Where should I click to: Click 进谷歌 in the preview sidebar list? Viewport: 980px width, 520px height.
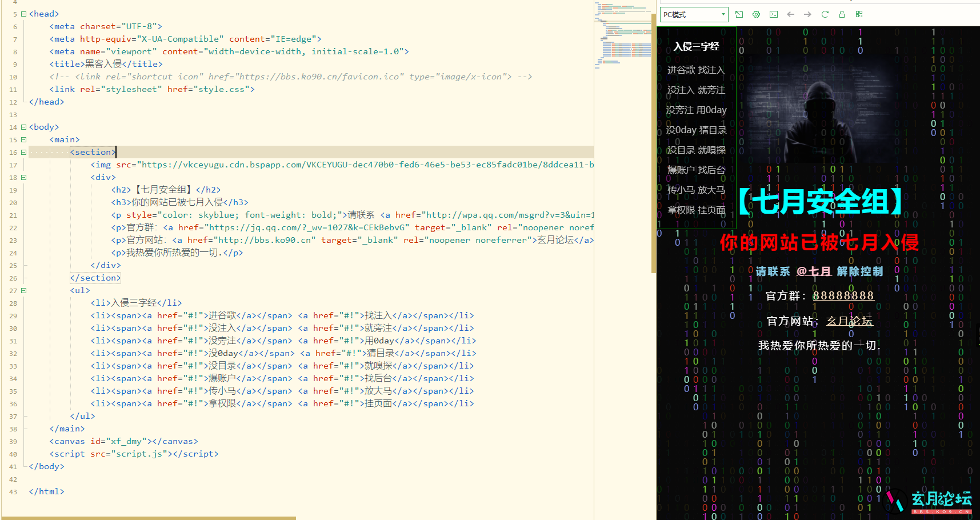(x=681, y=70)
